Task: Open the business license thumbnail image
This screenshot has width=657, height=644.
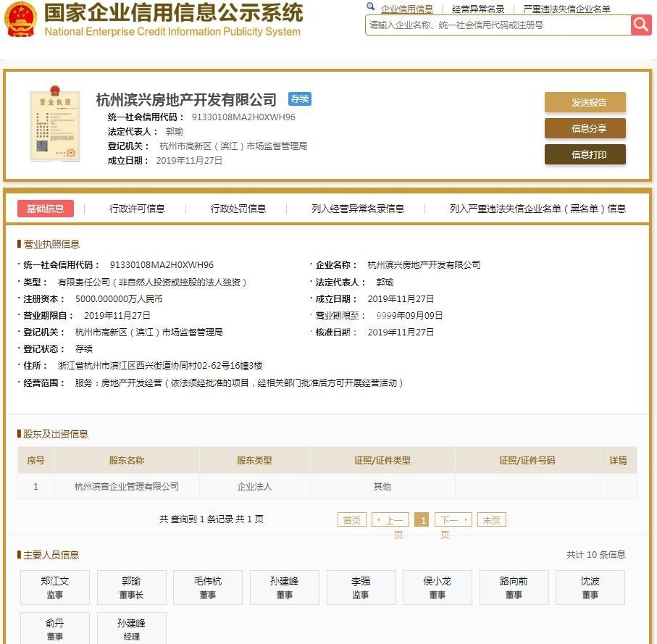Action: tap(55, 124)
